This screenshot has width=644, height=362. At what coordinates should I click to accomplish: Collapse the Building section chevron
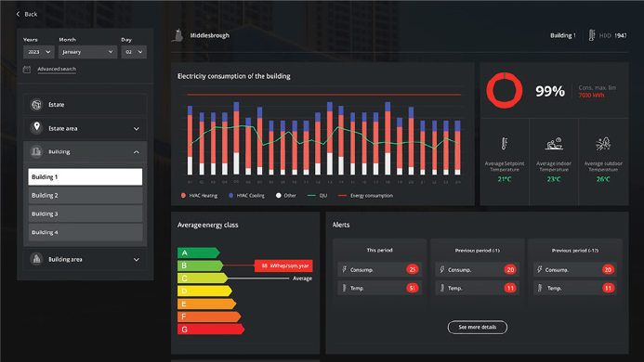click(137, 152)
